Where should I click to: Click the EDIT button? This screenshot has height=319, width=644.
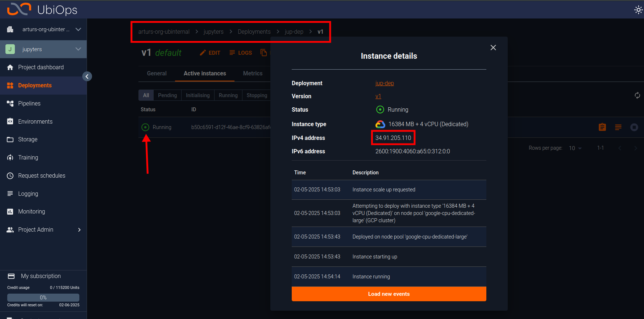[210, 53]
